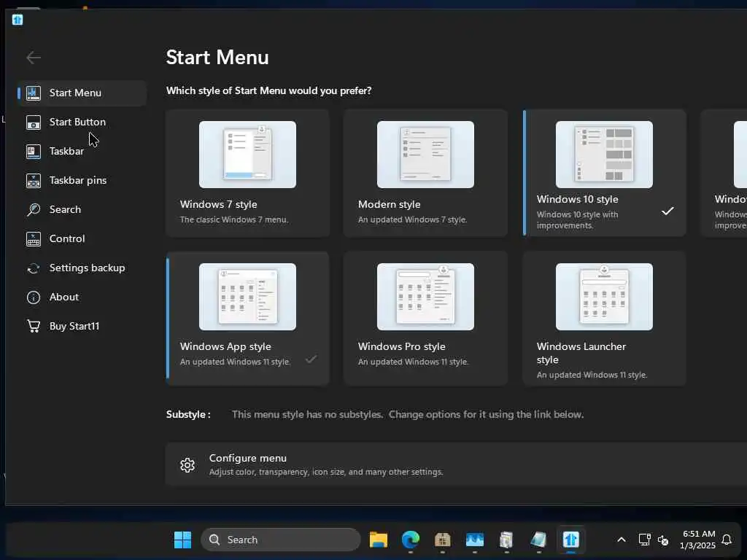Image resolution: width=747 pixels, height=560 pixels.
Task: Click the Start11 app icon in title bar
Action: (x=18, y=20)
